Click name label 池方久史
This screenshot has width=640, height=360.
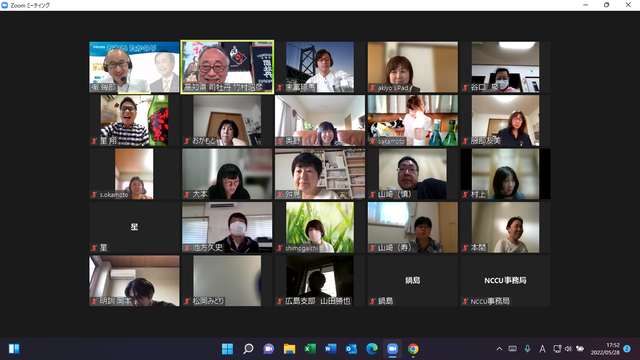[x=208, y=248]
